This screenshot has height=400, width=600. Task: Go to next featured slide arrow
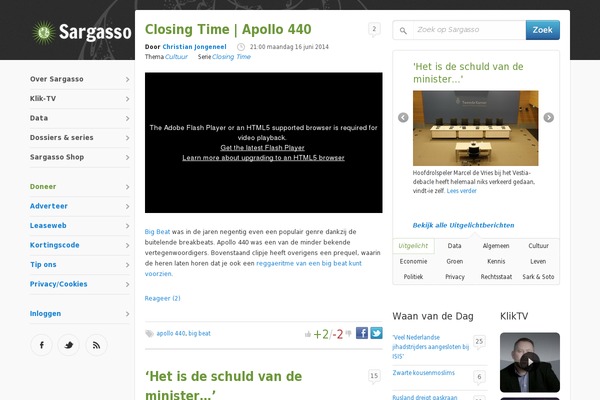click(549, 118)
